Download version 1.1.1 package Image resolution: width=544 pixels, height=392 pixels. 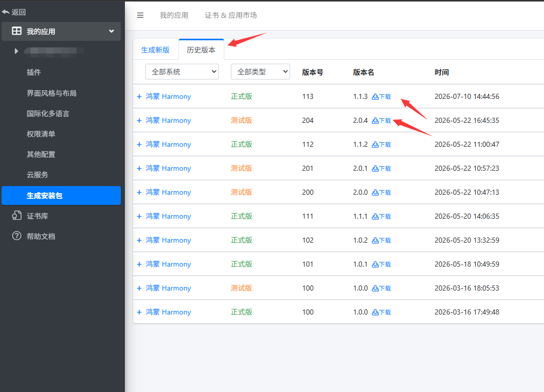[381, 217]
